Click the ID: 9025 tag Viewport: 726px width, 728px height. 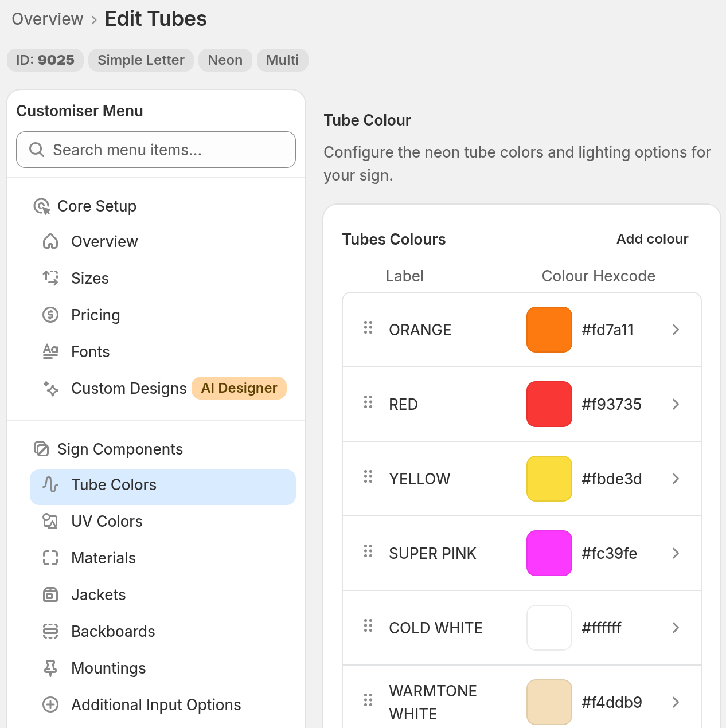[x=45, y=60]
